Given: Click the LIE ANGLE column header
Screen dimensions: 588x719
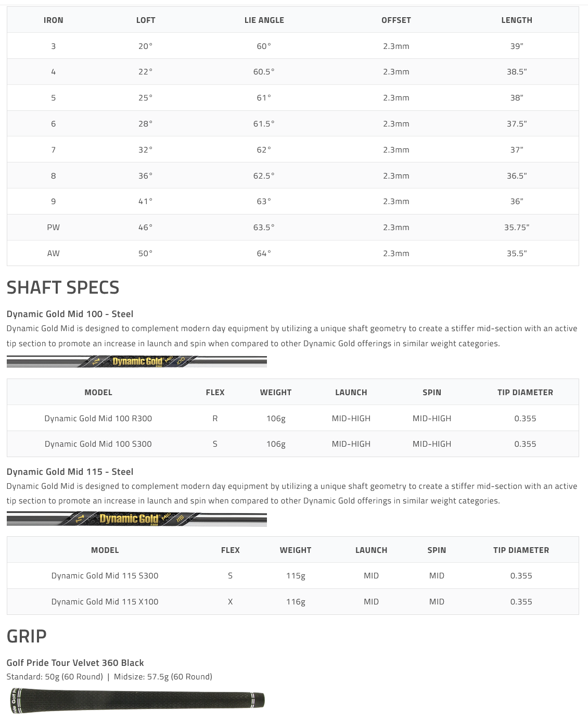Looking at the screenshot, I should (x=264, y=20).
